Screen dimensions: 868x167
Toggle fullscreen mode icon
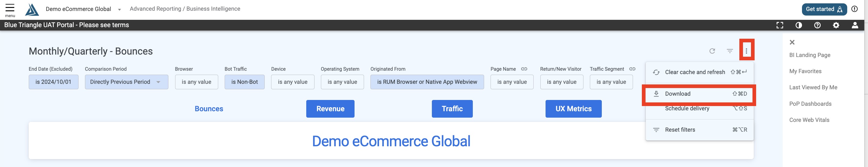point(780,25)
